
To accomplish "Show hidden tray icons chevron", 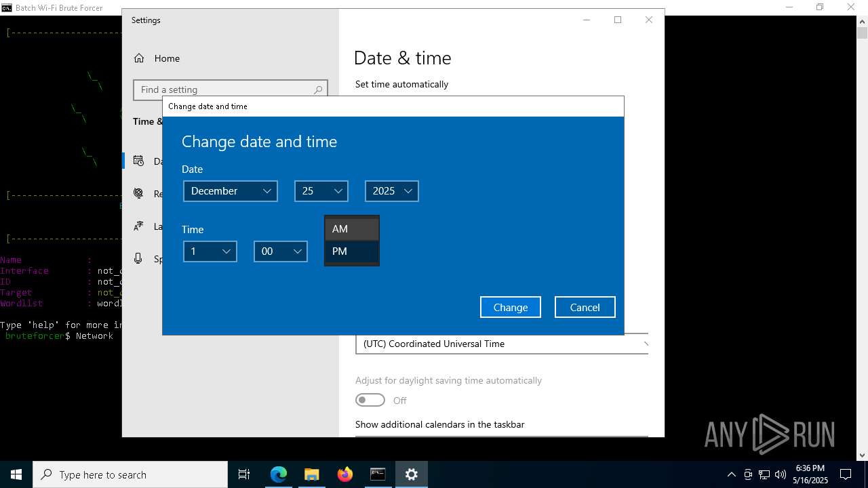I will tap(731, 474).
